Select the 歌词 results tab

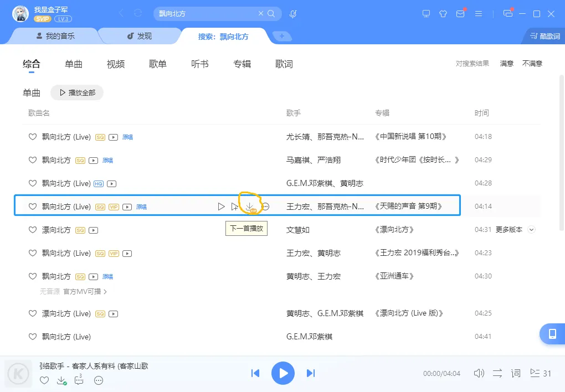tap(284, 64)
